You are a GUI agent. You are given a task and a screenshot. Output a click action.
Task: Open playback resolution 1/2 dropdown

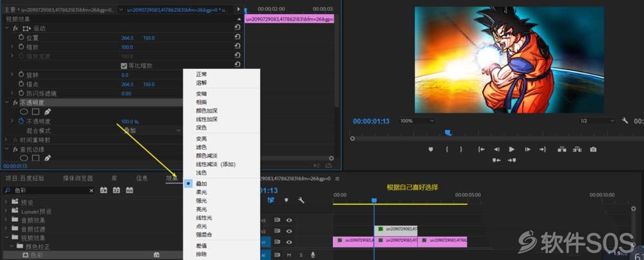(596, 121)
